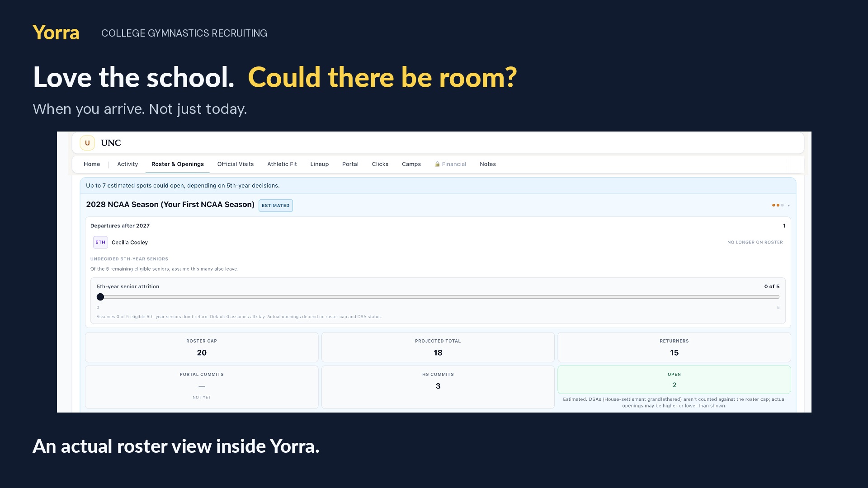Click the 'Assumes 0 of 5 eligible' note
The image size is (868, 488).
pyautogui.click(x=239, y=317)
